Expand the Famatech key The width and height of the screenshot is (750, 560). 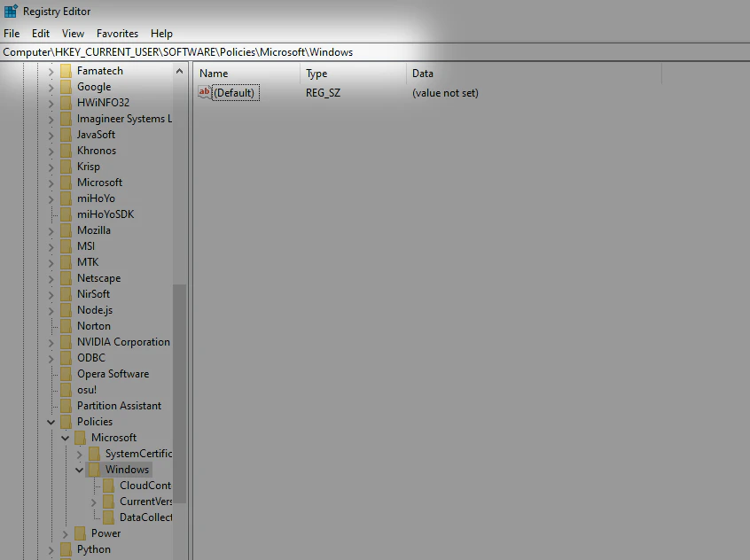tap(51, 72)
